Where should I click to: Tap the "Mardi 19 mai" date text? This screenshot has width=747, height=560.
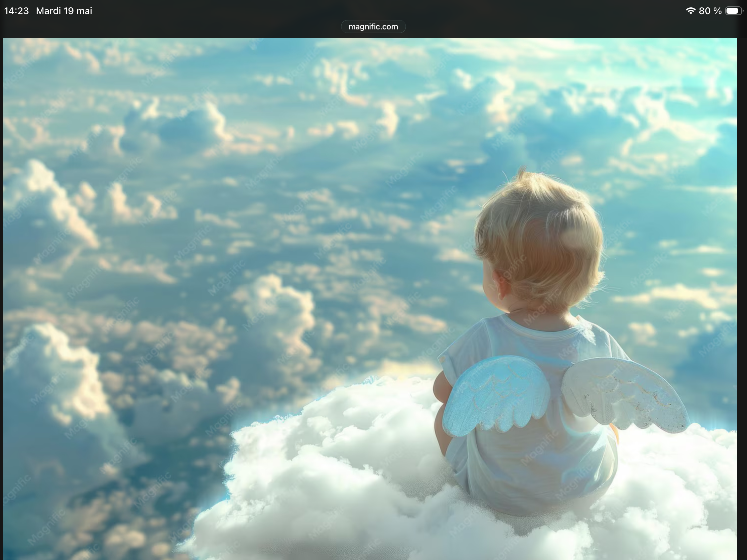[64, 11]
